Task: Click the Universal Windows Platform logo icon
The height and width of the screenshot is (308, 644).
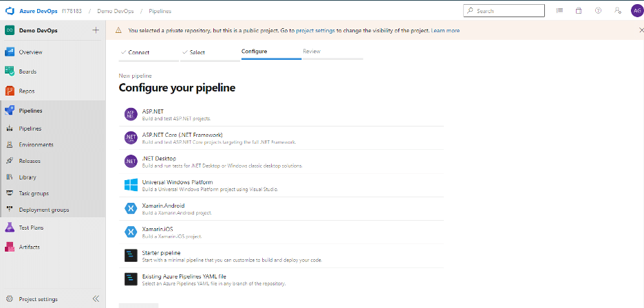Action: (131, 185)
